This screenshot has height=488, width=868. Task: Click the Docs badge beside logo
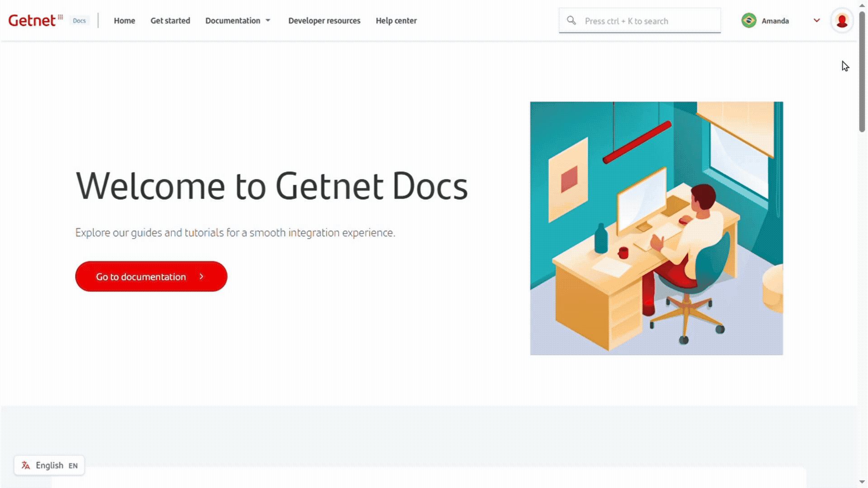click(x=79, y=21)
